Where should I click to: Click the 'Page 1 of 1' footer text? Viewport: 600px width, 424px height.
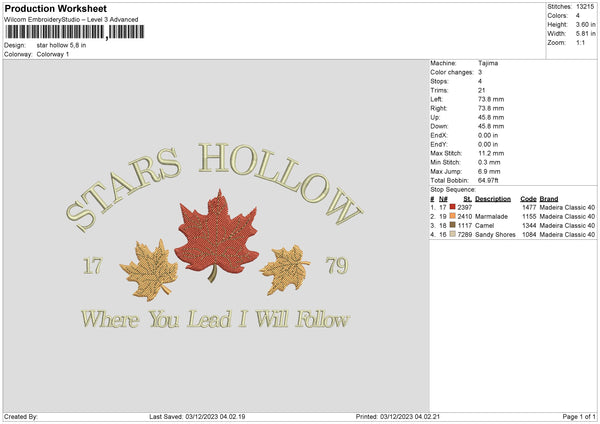pyautogui.click(x=579, y=416)
